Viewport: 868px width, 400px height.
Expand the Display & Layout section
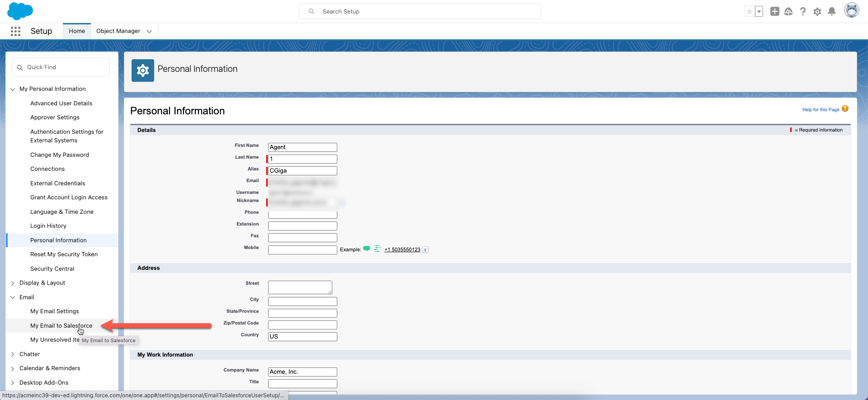point(13,283)
